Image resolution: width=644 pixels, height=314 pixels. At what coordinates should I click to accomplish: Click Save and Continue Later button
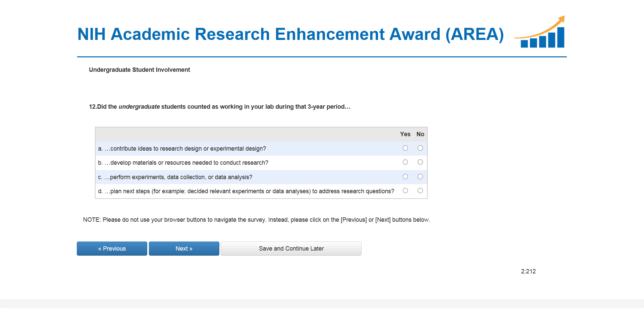click(291, 249)
